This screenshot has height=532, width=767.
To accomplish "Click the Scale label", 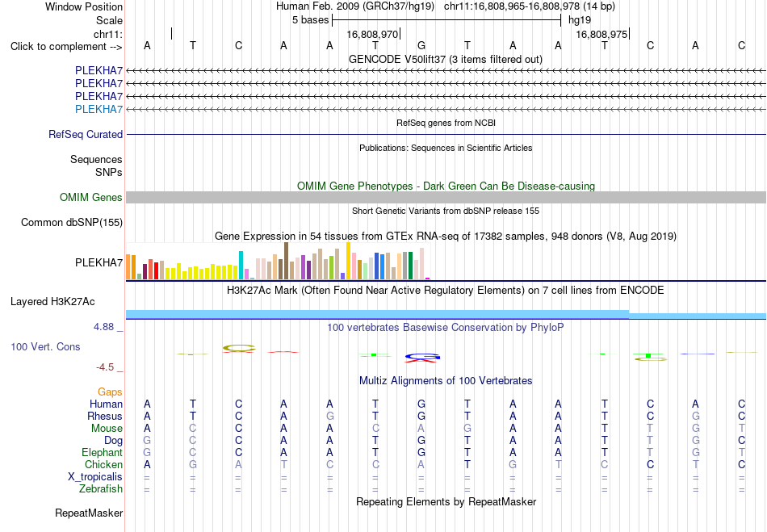I will point(109,20).
